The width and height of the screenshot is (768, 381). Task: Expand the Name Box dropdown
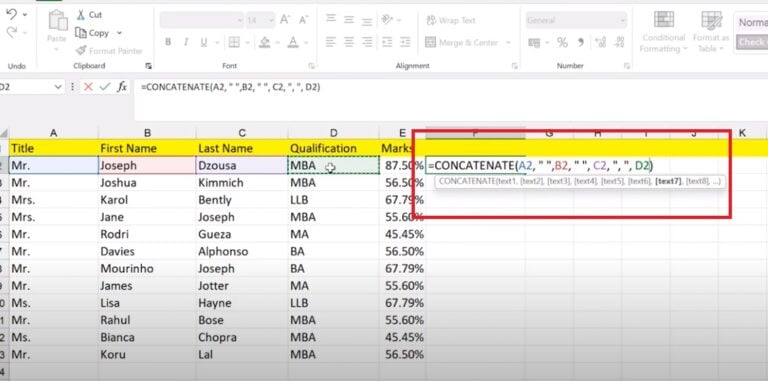click(x=59, y=87)
